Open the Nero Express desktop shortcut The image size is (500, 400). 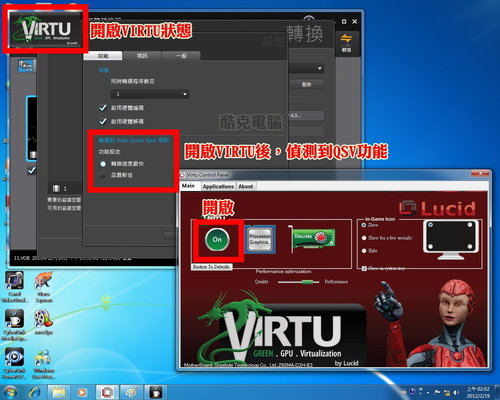(44, 287)
